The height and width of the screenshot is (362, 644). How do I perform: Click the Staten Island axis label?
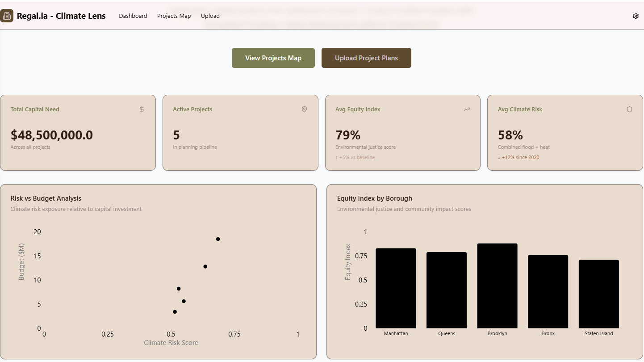click(599, 333)
